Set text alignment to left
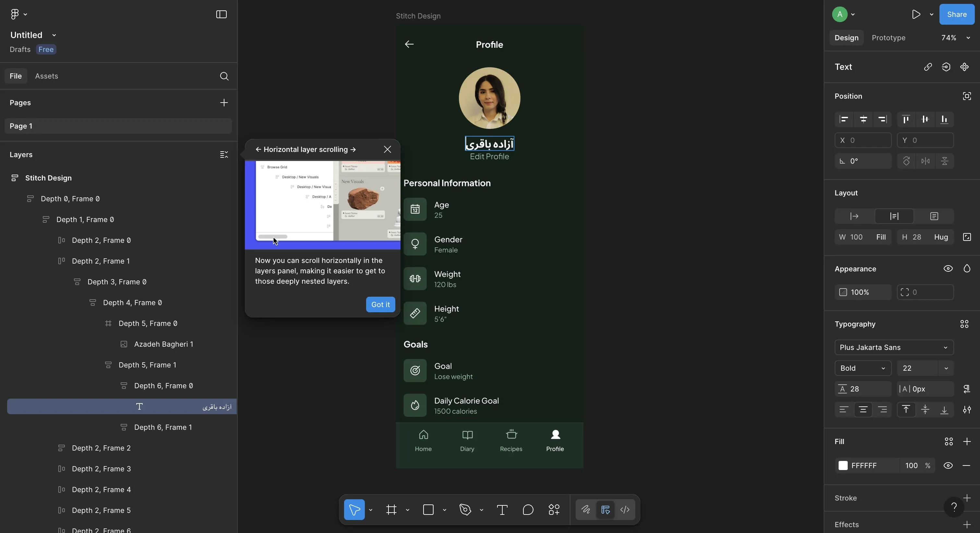The image size is (980, 533). 844,410
